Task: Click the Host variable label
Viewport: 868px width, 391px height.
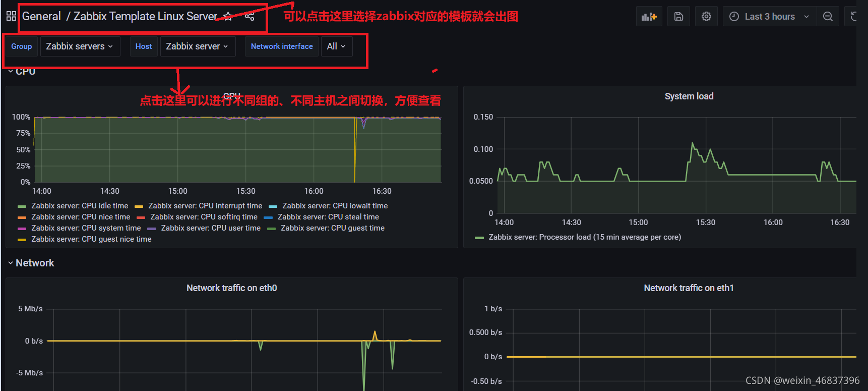Action: coord(144,46)
